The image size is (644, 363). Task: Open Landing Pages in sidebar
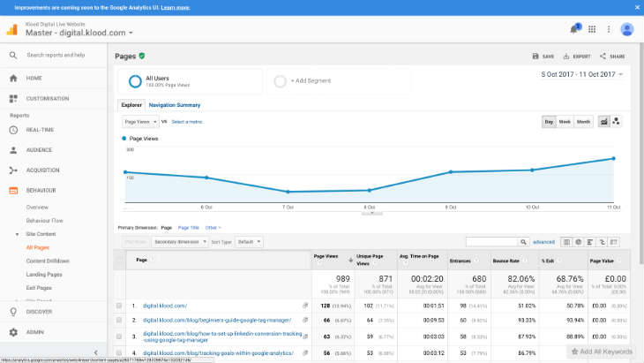click(x=44, y=275)
